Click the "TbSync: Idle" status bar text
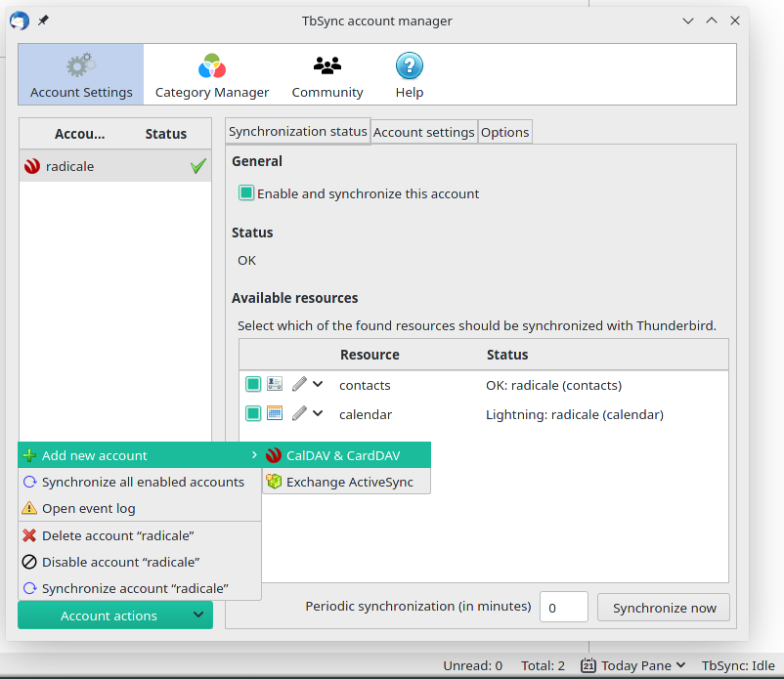 point(738,665)
